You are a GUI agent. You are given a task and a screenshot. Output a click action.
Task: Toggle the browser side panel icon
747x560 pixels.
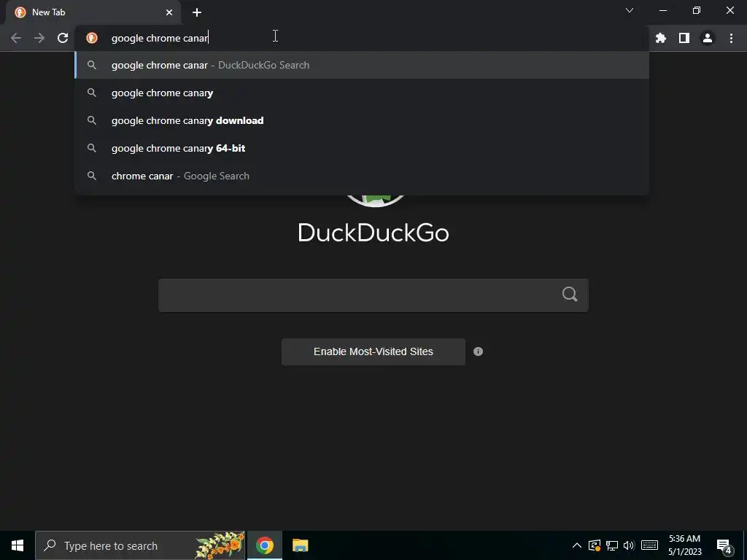(x=684, y=38)
